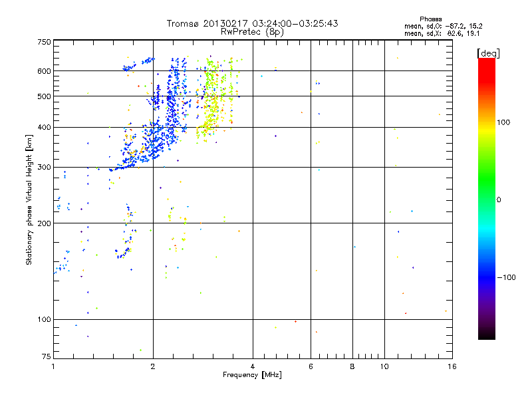Click the "[deg]" colorbar unit label

(x=488, y=53)
